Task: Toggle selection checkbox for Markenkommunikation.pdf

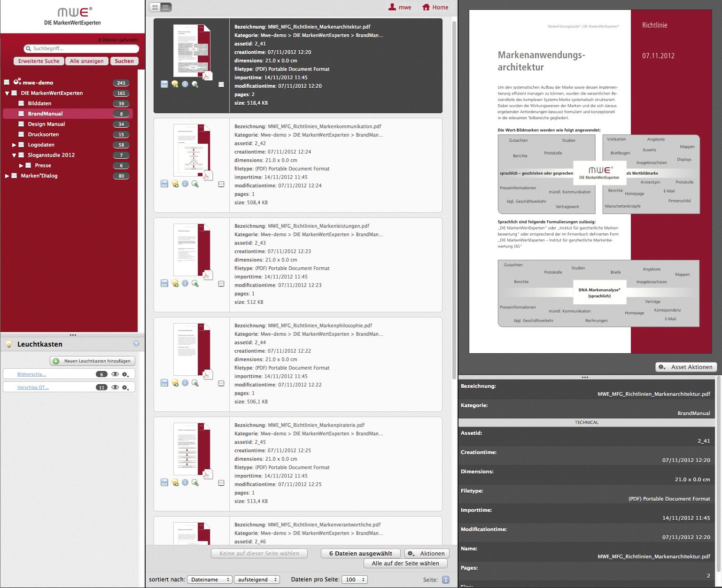Action: pyautogui.click(x=221, y=184)
